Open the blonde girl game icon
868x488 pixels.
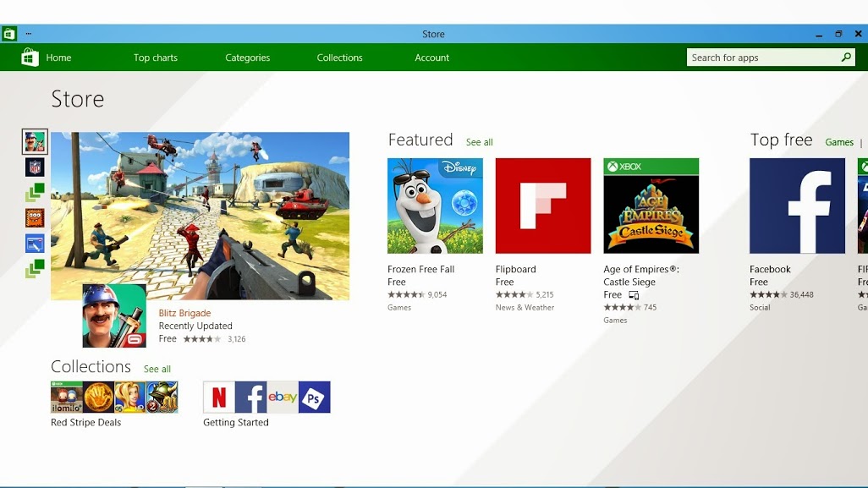click(x=130, y=398)
